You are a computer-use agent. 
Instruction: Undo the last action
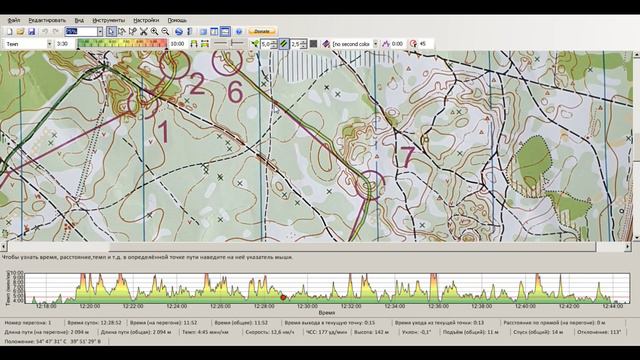tap(45, 31)
